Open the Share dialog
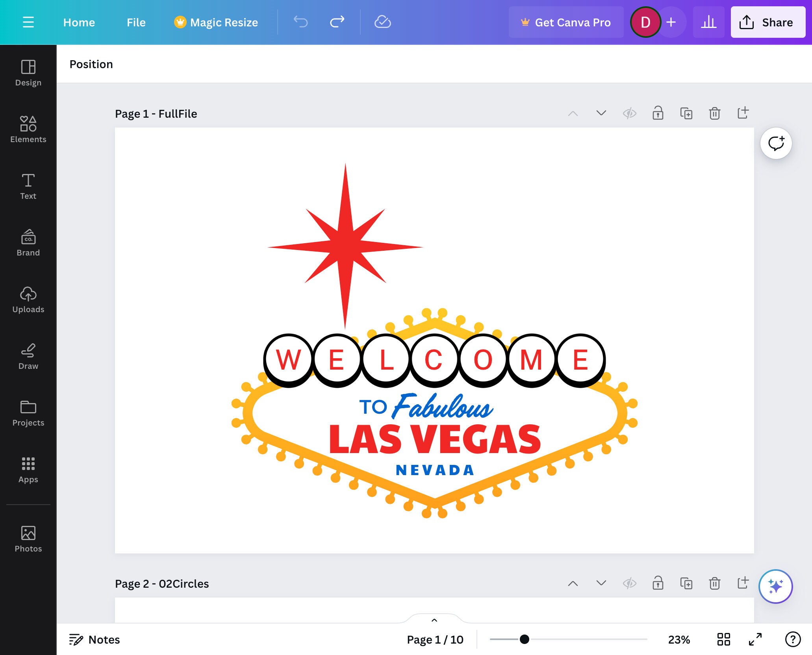 [767, 22]
